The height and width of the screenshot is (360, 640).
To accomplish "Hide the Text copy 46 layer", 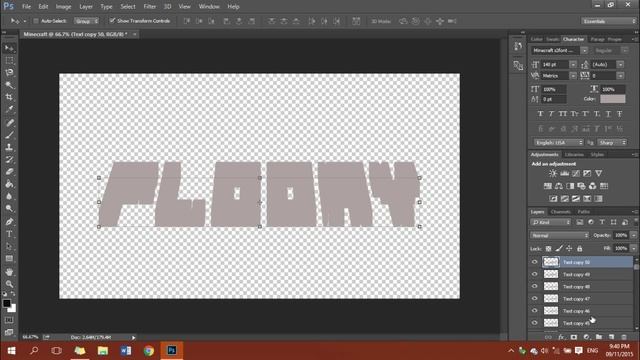I will (535, 311).
